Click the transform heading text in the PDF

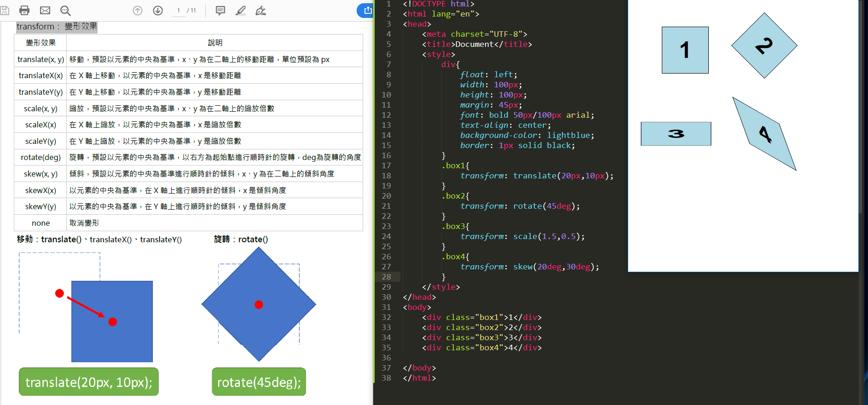click(x=57, y=27)
